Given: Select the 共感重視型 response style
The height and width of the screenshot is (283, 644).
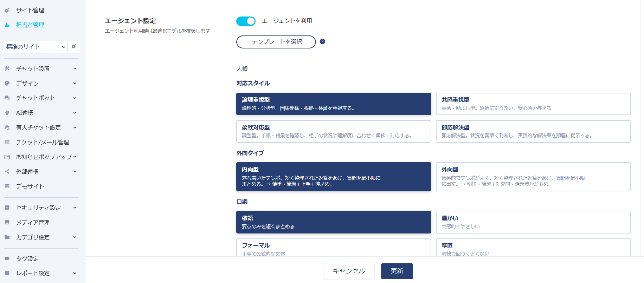Looking at the screenshot, I should (x=533, y=104).
